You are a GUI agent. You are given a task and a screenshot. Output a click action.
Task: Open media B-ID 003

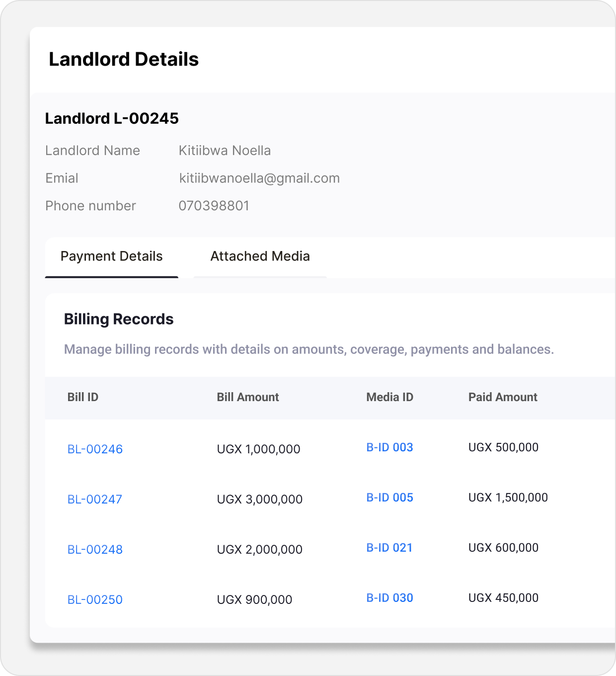point(389,447)
